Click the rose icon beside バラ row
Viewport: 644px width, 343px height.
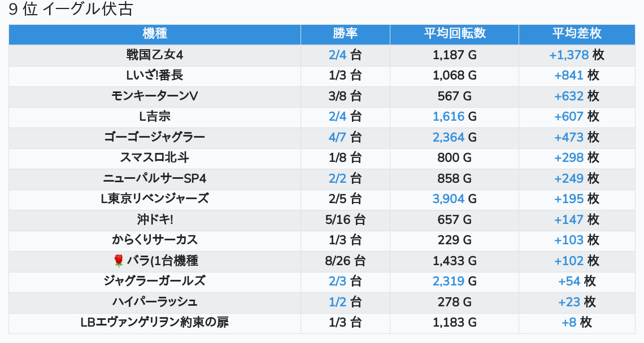[x=118, y=261]
